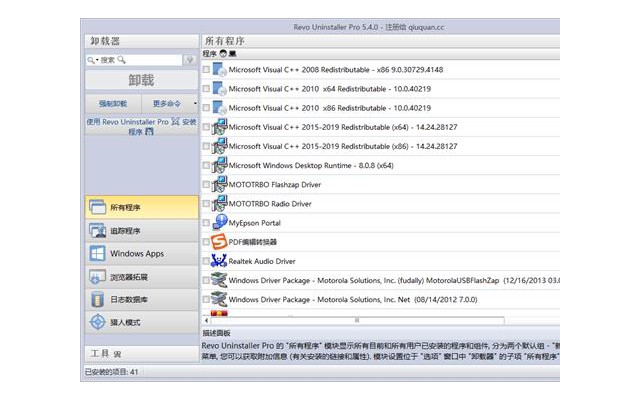Open 日志数据库 logs database module

142,300
